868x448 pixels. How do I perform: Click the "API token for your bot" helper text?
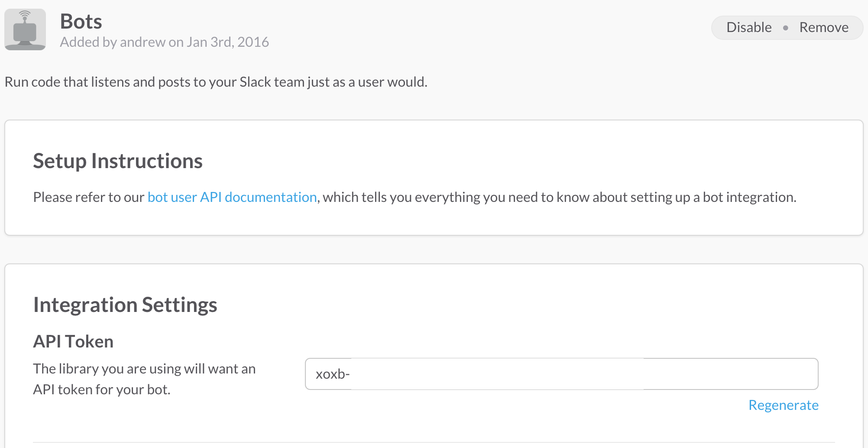[x=102, y=390]
